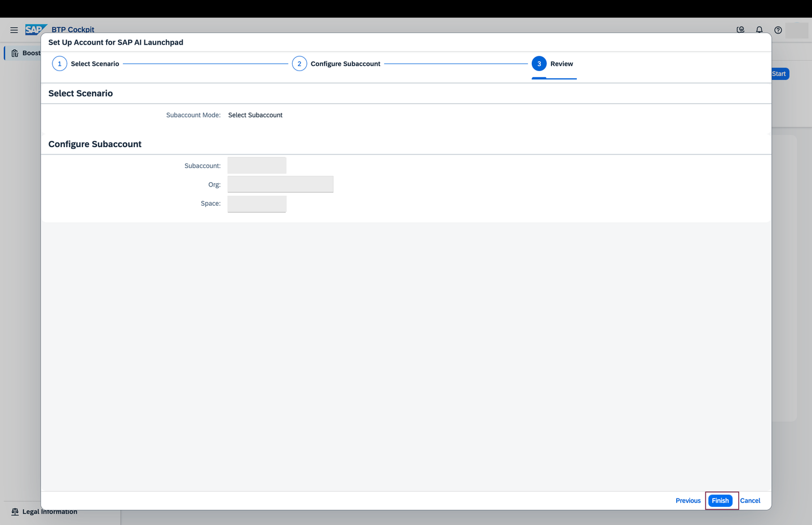Click the SAP logo
Image resolution: width=812 pixels, height=525 pixels.
point(36,29)
